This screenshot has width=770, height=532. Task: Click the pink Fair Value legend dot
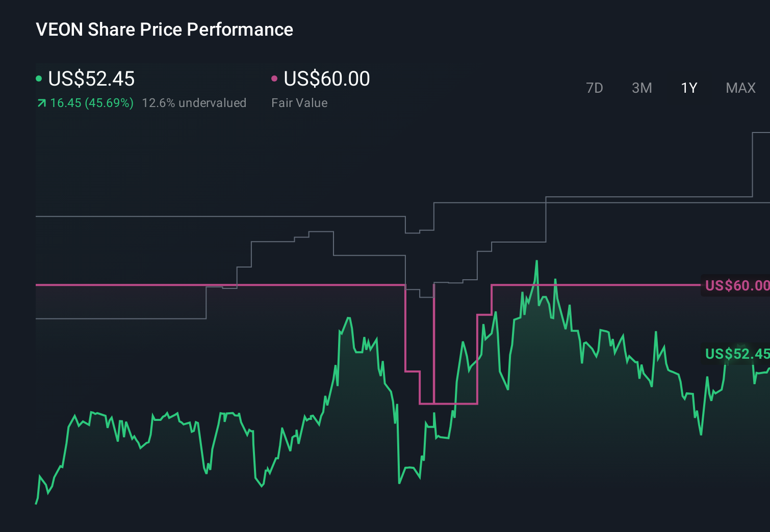coord(275,78)
